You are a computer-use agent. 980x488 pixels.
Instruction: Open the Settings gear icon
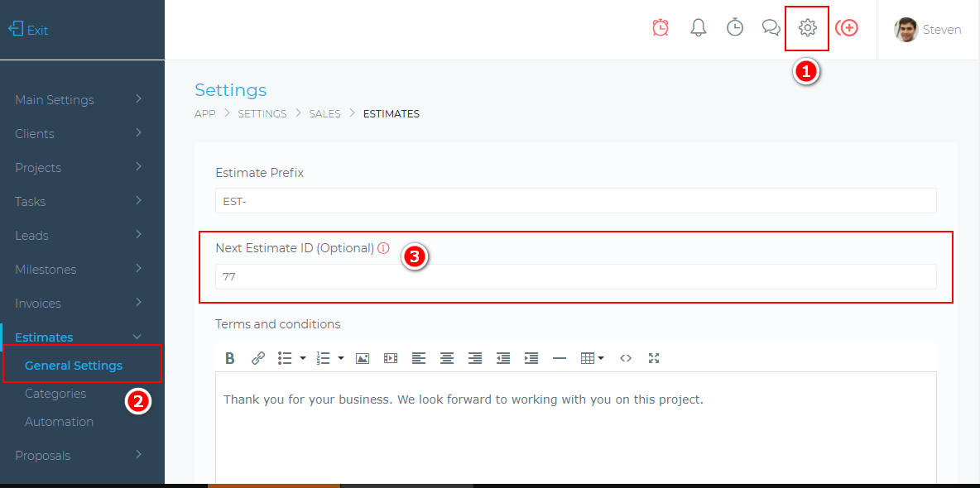(x=806, y=27)
